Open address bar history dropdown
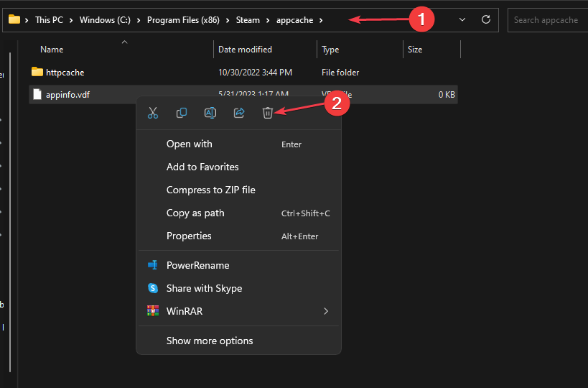Viewport: 588px width, 388px height. click(462, 19)
